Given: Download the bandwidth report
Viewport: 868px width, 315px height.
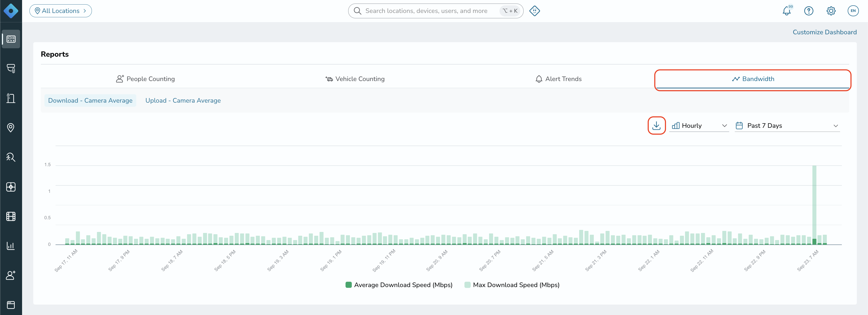Looking at the screenshot, I should coord(656,125).
